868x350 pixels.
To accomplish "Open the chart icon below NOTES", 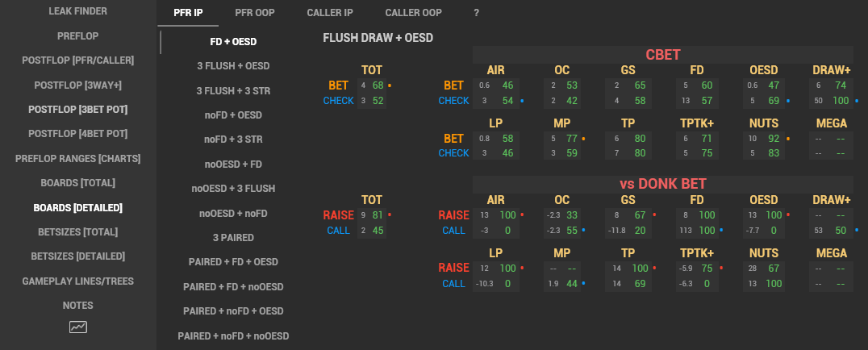I will (78, 327).
